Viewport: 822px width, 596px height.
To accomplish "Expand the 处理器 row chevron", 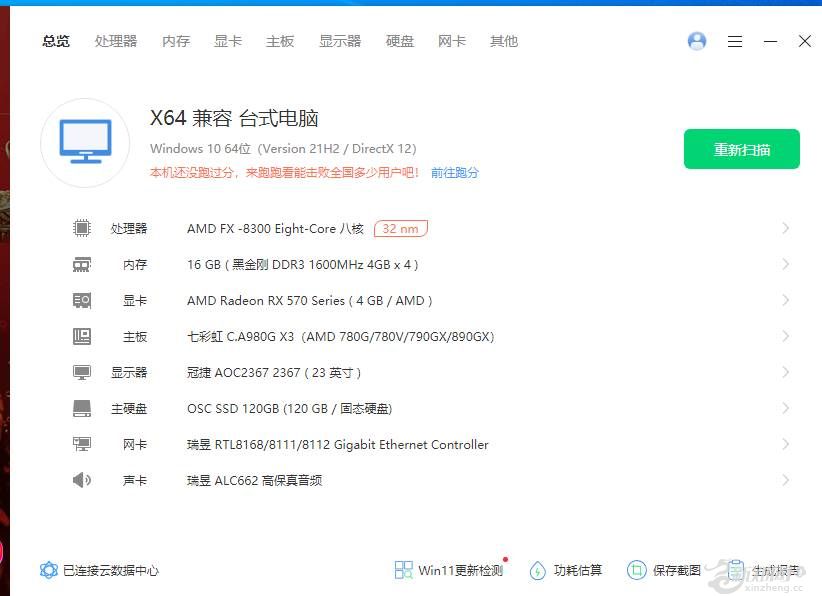I will 785,228.
